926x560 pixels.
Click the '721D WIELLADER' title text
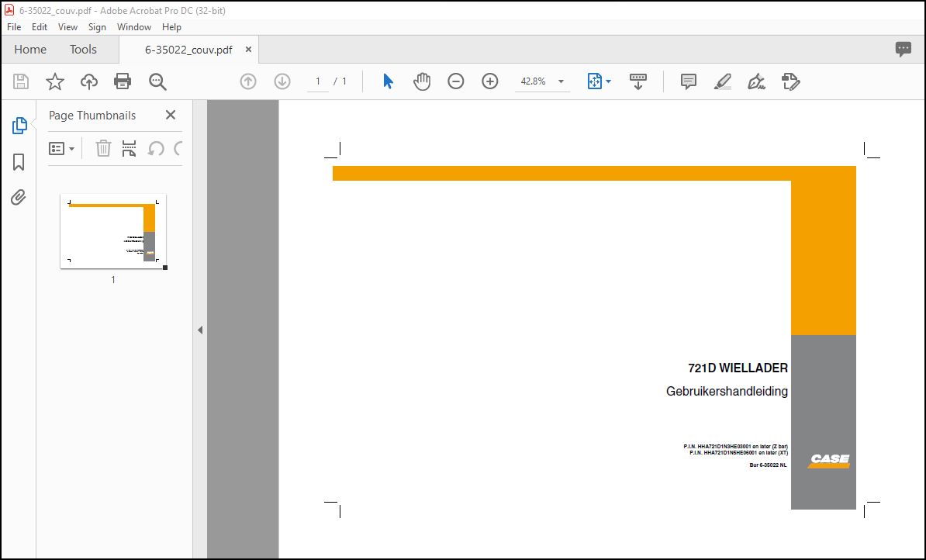tap(738, 368)
